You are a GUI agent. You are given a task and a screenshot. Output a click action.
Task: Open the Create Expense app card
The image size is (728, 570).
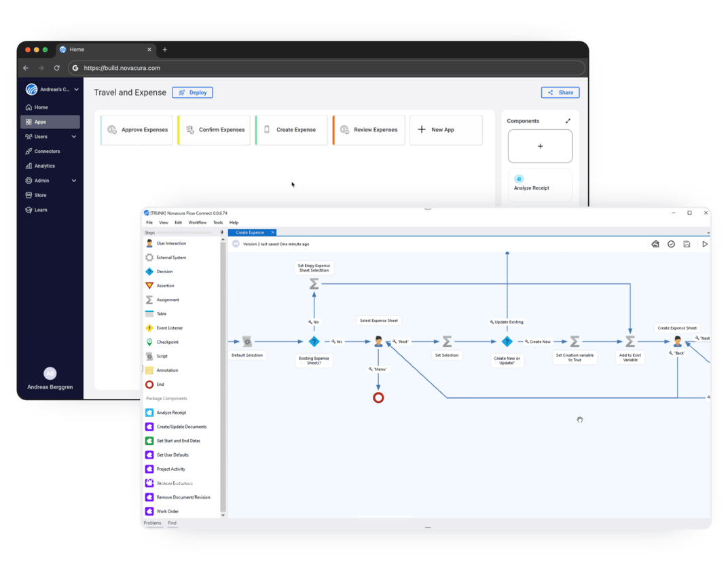point(291,130)
